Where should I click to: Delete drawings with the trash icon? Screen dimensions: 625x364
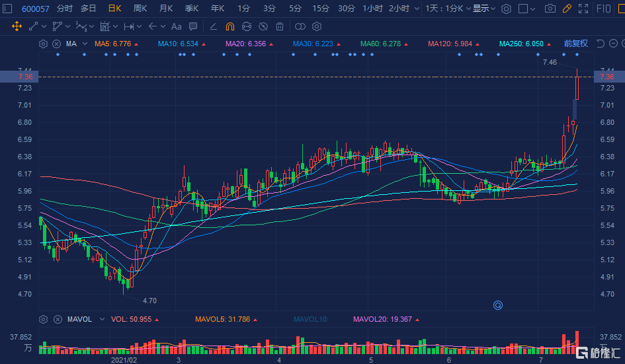[x=280, y=26]
